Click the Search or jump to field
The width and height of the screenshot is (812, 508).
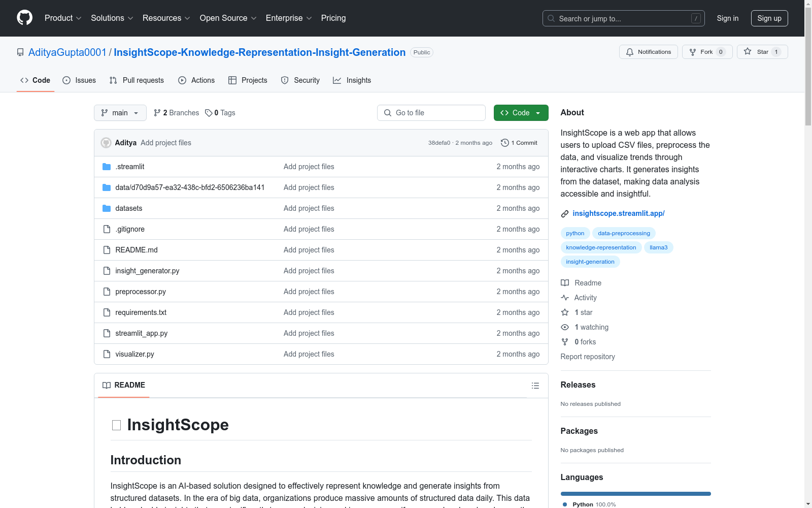click(x=624, y=18)
